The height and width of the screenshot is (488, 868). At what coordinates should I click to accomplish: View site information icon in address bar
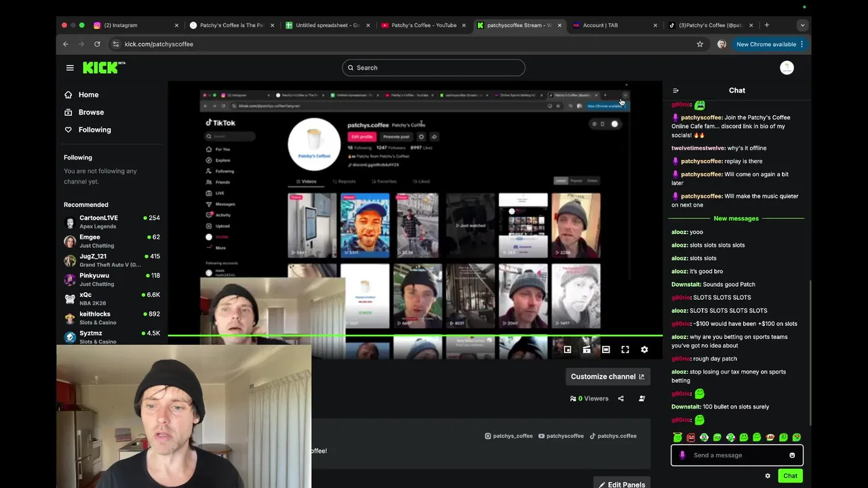coord(116,44)
